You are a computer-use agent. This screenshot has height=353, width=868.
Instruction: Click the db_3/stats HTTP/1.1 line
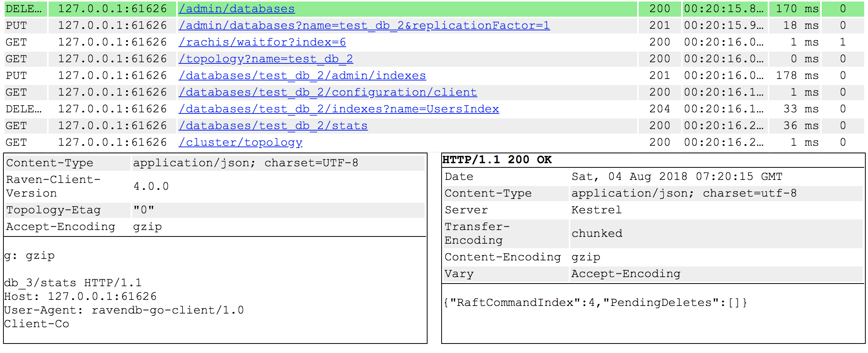click(73, 283)
